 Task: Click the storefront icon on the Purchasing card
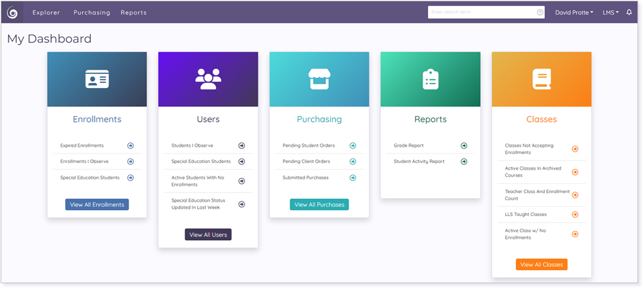pyautogui.click(x=319, y=79)
